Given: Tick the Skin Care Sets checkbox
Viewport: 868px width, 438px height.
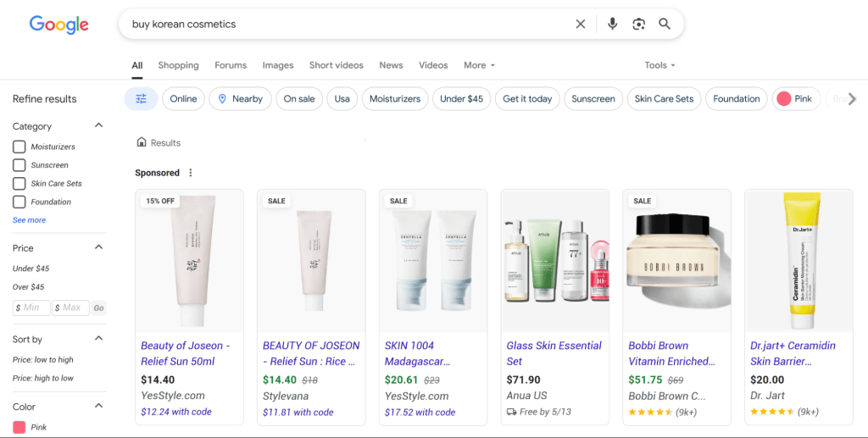Looking at the screenshot, I should coord(19,184).
